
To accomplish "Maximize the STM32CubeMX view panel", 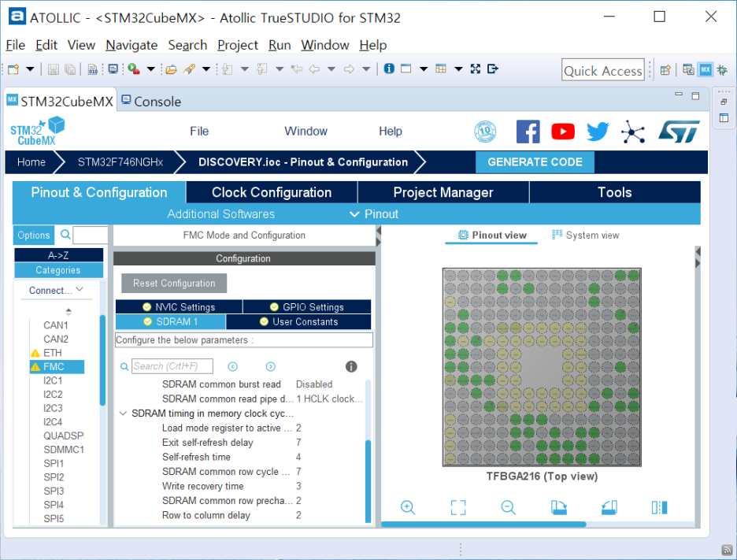I will tap(695, 96).
